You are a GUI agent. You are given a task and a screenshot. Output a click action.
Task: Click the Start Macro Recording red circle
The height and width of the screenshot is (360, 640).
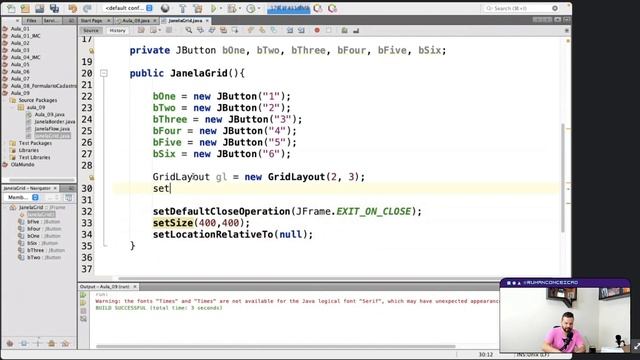pyautogui.click(x=317, y=30)
